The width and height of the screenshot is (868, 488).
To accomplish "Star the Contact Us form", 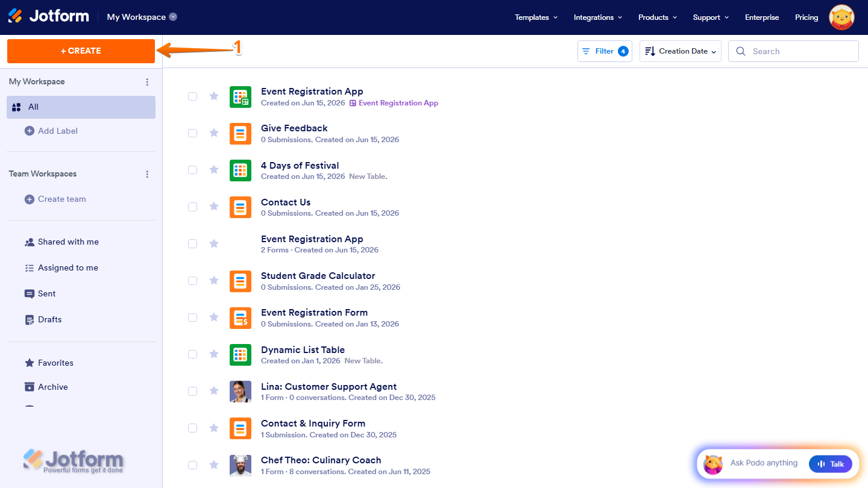I will point(214,206).
